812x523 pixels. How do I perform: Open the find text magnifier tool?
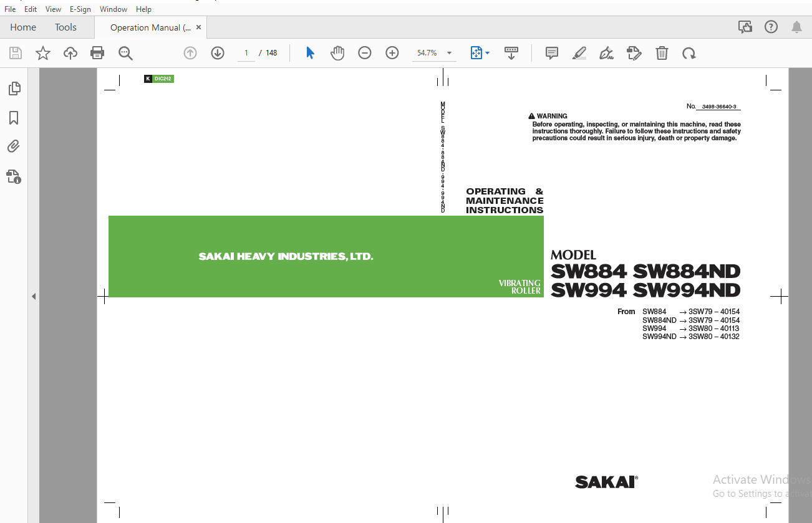125,53
